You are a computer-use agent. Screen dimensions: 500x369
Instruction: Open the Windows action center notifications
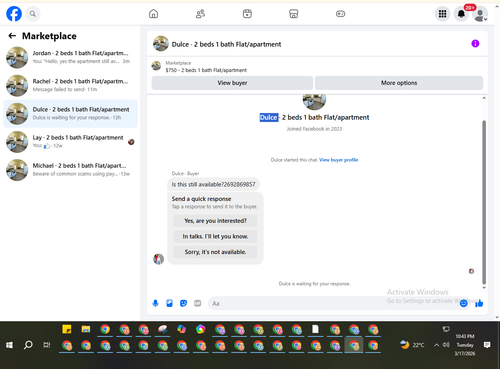pos(487,345)
